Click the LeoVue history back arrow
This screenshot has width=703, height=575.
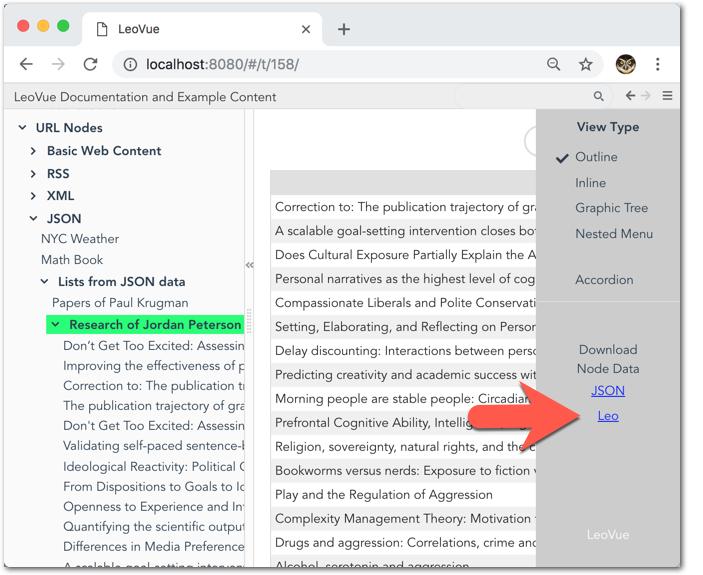coord(630,95)
